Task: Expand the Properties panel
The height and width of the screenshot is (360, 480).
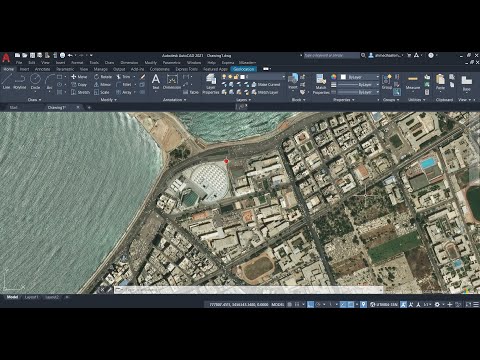Action: tap(344, 100)
